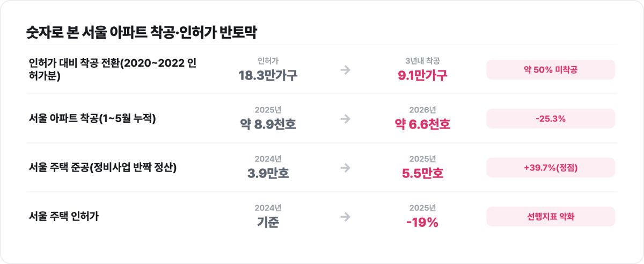This screenshot has height=264, width=644.
Task: Select the 약 50% 미착공 pink badge
Action: tap(551, 70)
